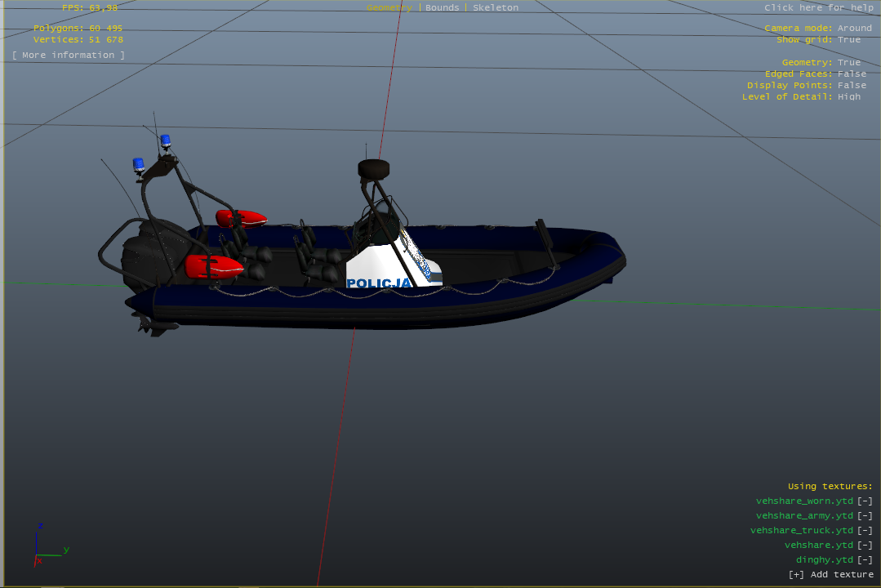Image resolution: width=881 pixels, height=588 pixels.
Task: Open the 'Click here for help' link
Action: [x=818, y=8]
